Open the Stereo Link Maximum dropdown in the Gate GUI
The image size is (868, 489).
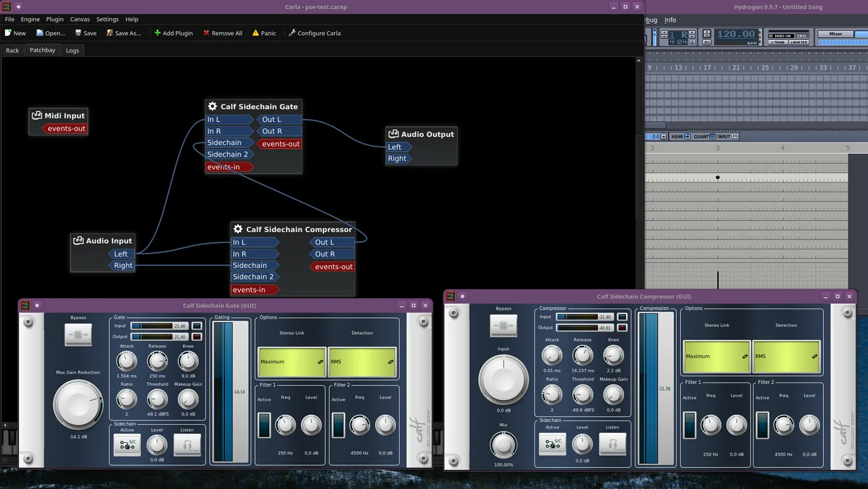pos(292,362)
